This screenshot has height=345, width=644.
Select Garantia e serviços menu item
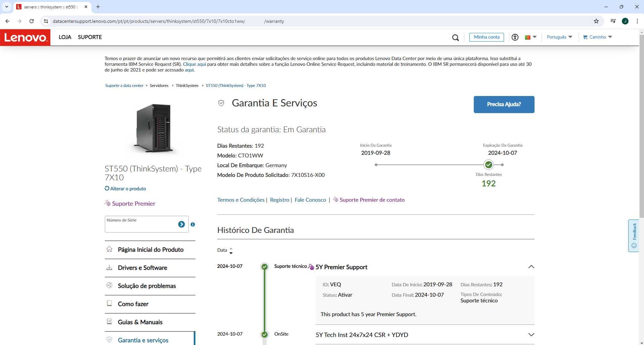click(x=150, y=339)
